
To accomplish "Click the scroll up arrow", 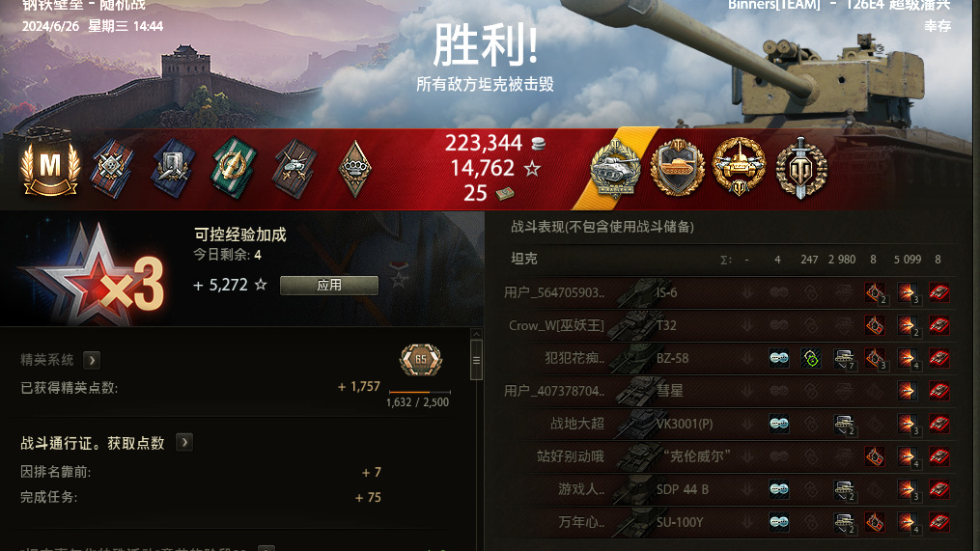I will pos(476,334).
